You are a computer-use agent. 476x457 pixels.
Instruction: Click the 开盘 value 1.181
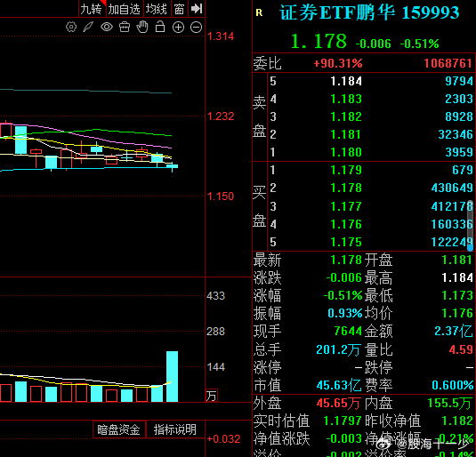point(457,260)
